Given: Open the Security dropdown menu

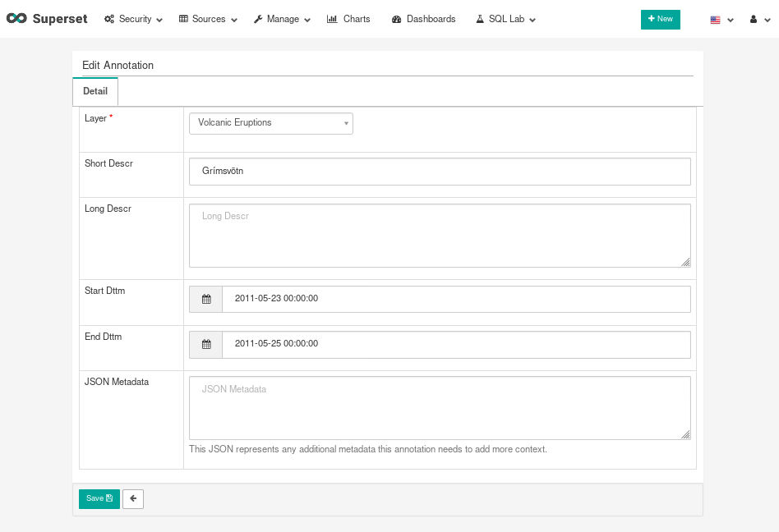Looking at the screenshot, I should coord(133,19).
